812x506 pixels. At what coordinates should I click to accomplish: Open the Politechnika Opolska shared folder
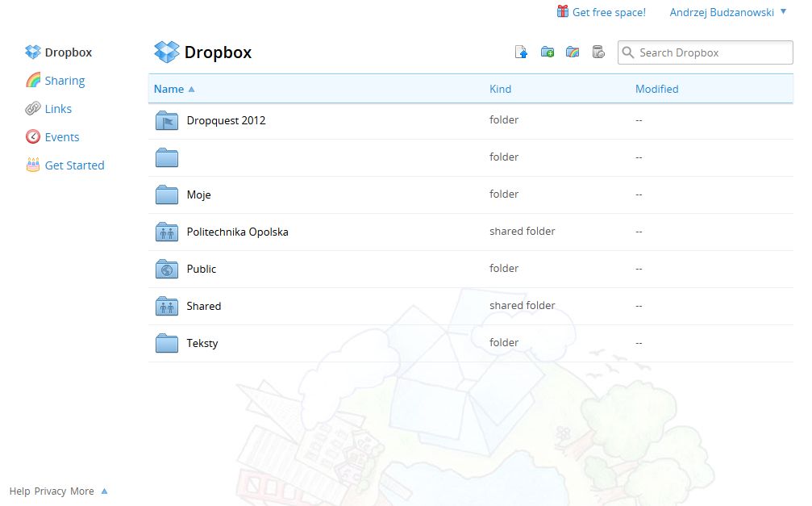click(x=237, y=232)
